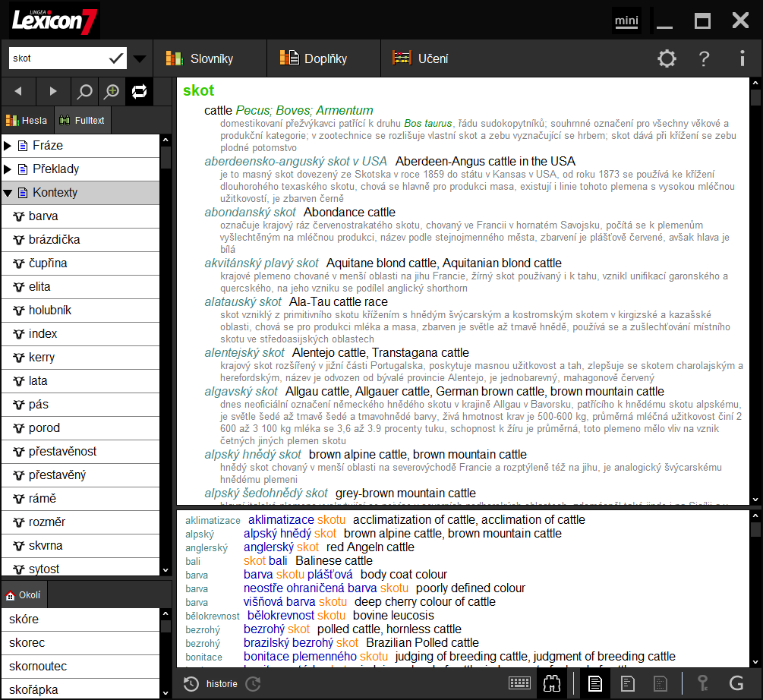This screenshot has width=763, height=700.
Task: Open the Učení menu
Action: coord(420,58)
